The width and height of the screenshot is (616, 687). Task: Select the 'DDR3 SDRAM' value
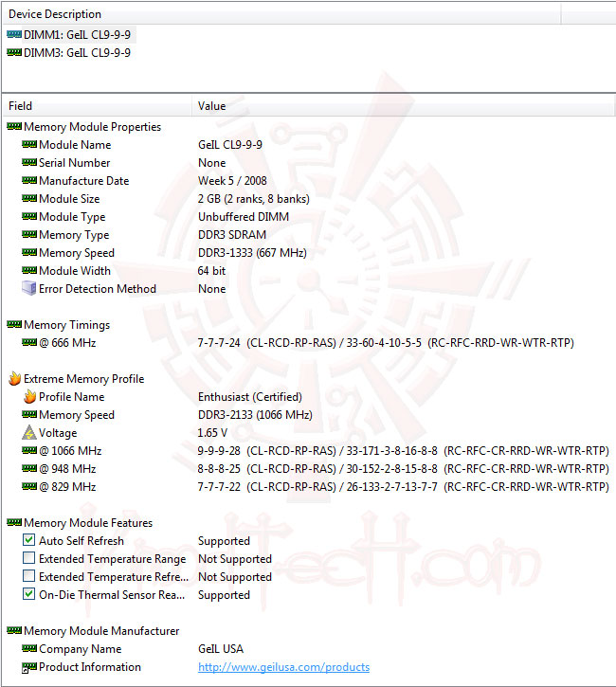(232, 235)
